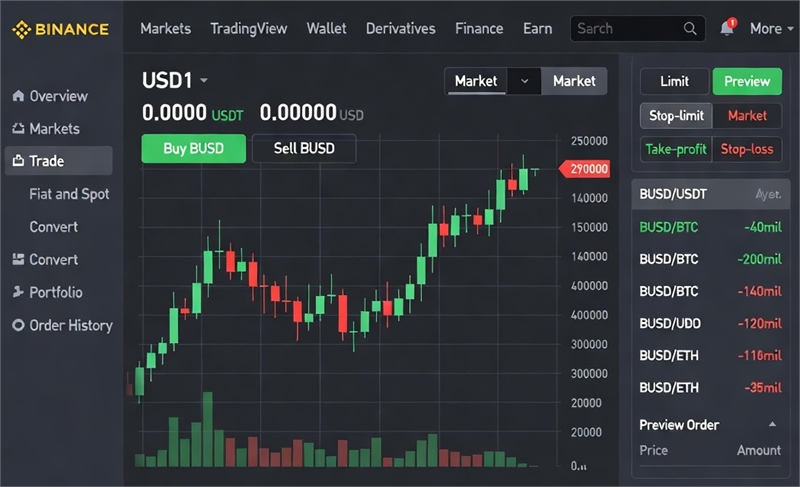Screen dimensions: 800x487
Task: Select the Trade sidebar icon
Action: tap(17, 161)
